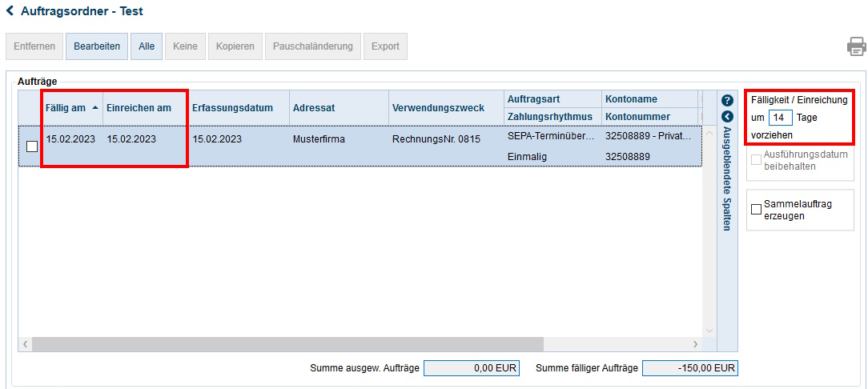Viewport: 868px width, 389px height.
Task: Click the days input field showing 14
Action: (x=781, y=118)
